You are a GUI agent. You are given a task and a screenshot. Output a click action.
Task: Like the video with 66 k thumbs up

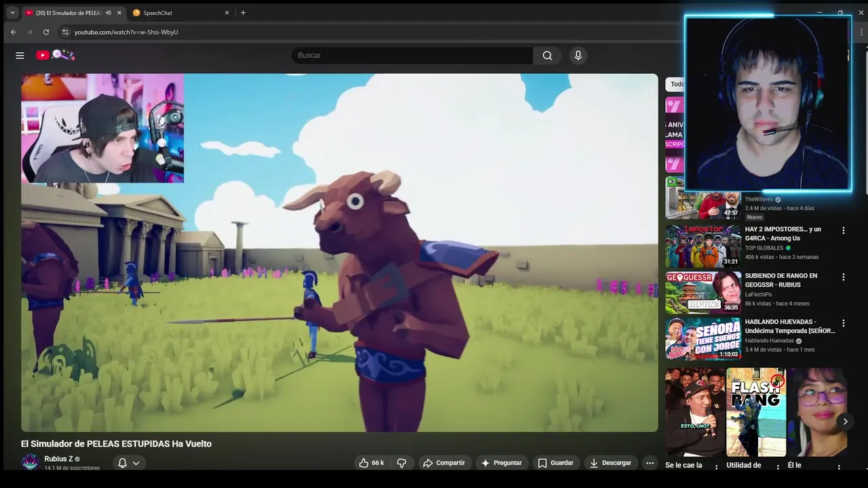(x=371, y=463)
